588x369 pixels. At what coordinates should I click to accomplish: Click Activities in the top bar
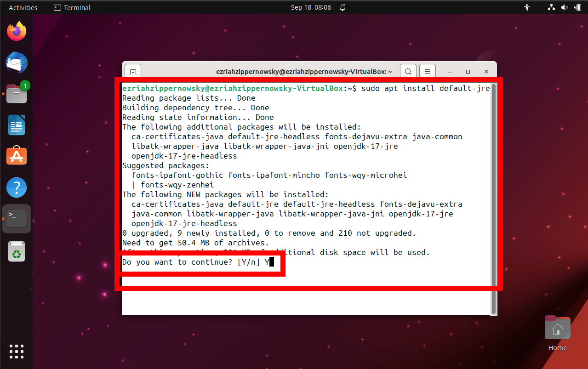coord(22,7)
